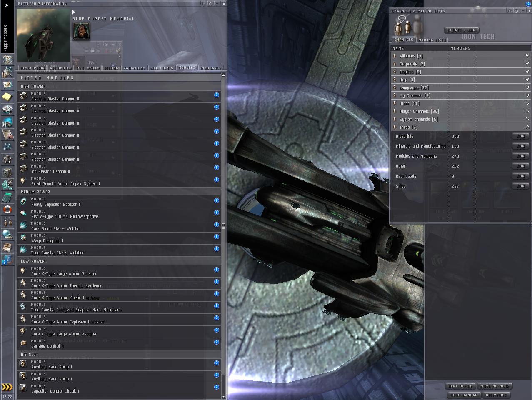The image size is (532, 400).
Task: Join the Real Estate channel
Action: click(520, 176)
